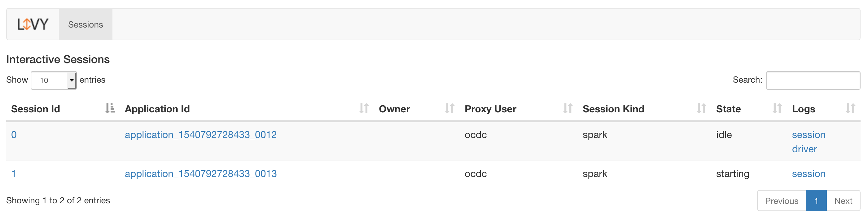868x216 pixels.
Task: Sort by Session Id column icon
Action: tap(110, 109)
